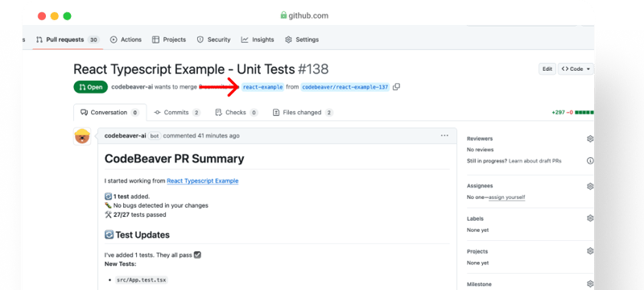Open the Actions tab

pos(126,39)
